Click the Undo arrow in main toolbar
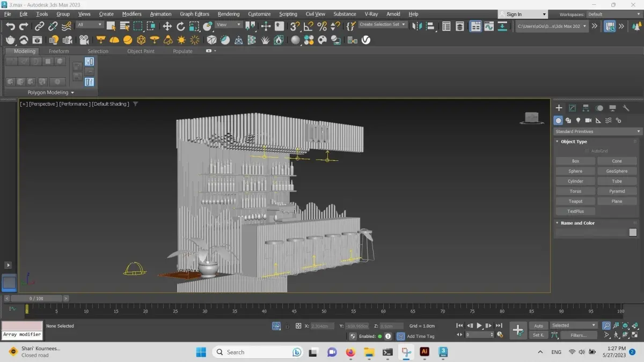 pyautogui.click(x=10, y=26)
